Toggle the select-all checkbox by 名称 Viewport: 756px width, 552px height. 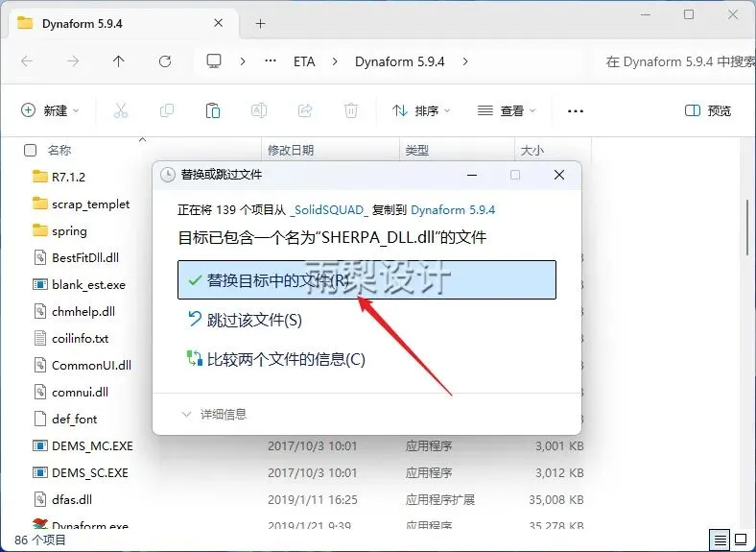(x=30, y=150)
